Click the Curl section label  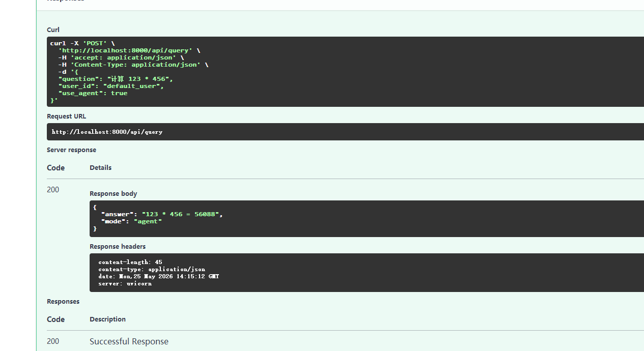coord(53,30)
